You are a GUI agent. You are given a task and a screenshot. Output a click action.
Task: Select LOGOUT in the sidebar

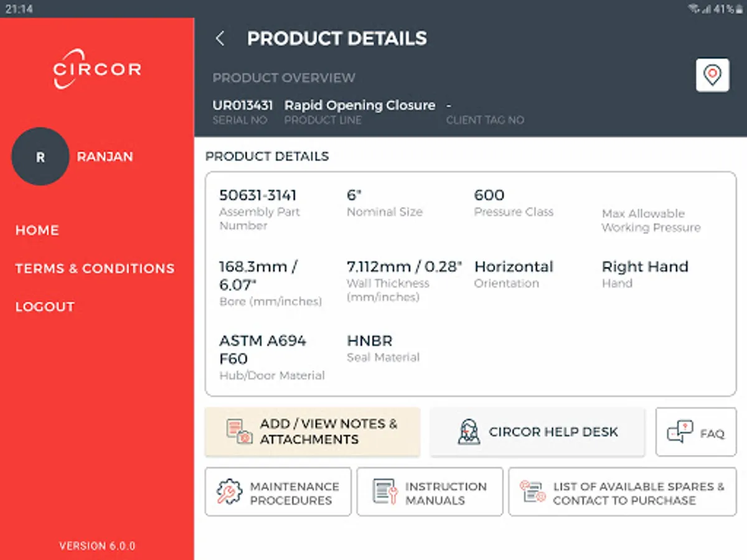[45, 307]
